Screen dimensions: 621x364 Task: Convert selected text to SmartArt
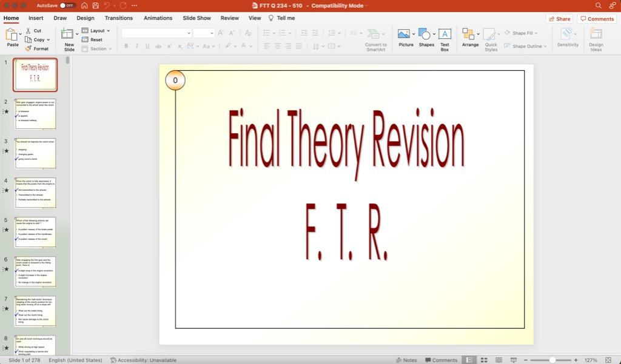pyautogui.click(x=375, y=41)
